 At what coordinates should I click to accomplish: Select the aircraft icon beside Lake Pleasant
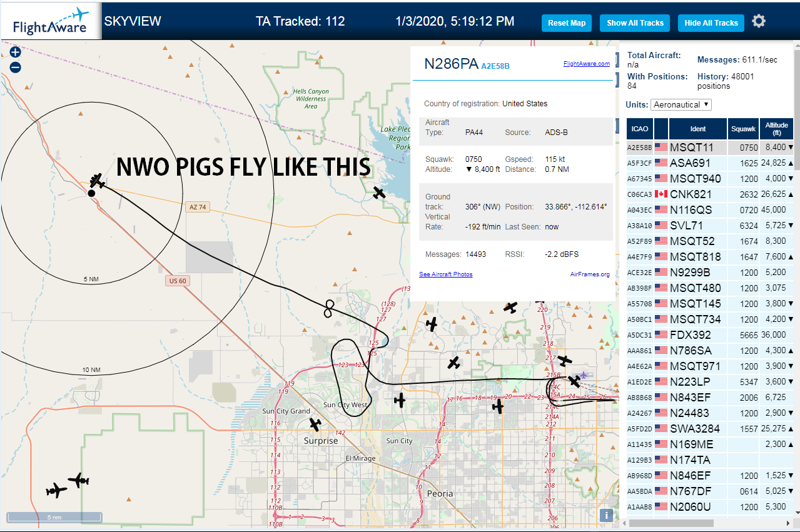pos(379,193)
